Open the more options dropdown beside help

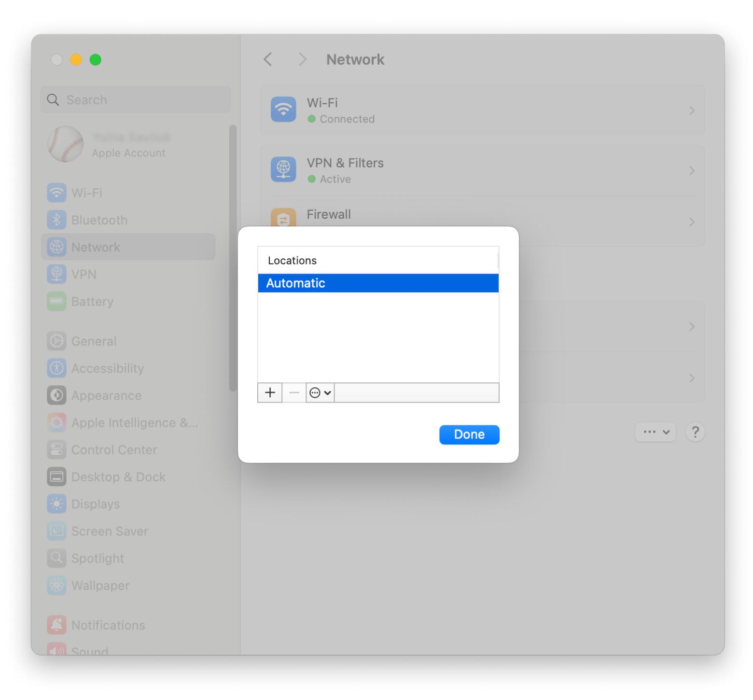[x=655, y=432]
